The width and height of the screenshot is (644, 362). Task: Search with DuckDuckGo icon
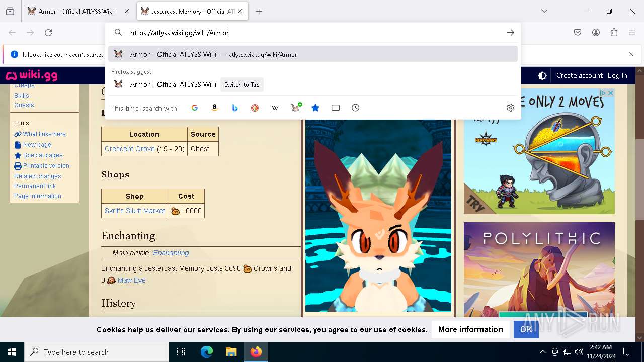[255, 108]
